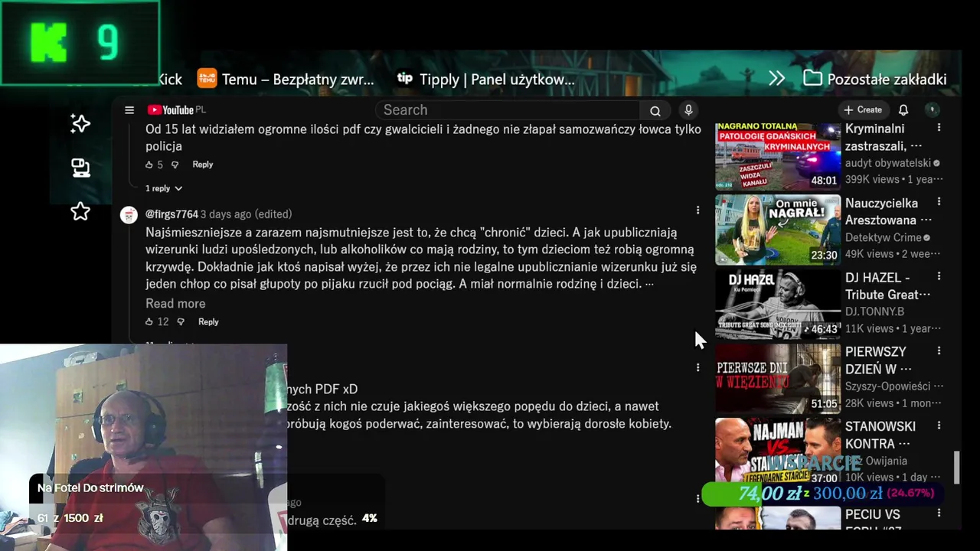Expand the '1 reply' thread

click(x=164, y=188)
